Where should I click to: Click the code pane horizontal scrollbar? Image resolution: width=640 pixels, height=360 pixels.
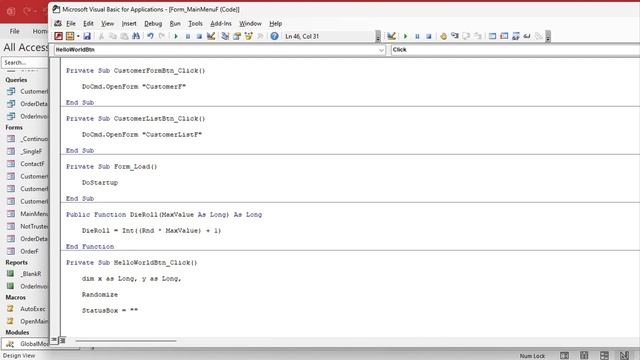click(126, 340)
